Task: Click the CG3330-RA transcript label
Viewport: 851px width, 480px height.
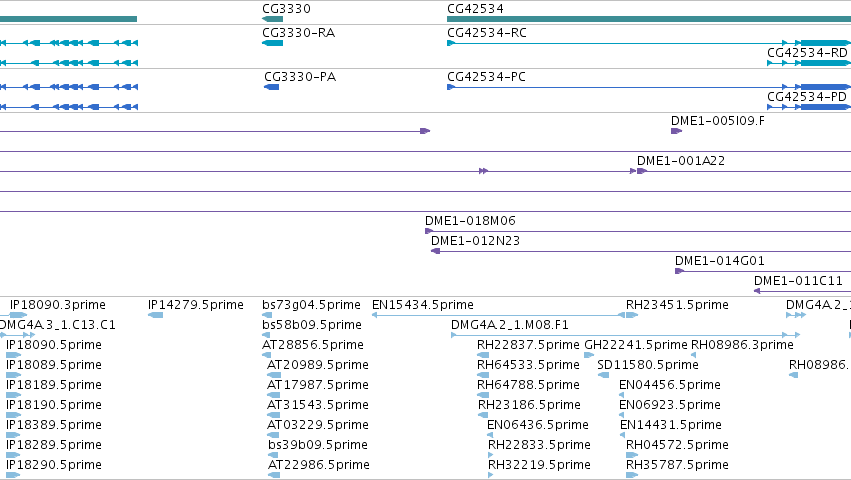Action: tap(299, 33)
